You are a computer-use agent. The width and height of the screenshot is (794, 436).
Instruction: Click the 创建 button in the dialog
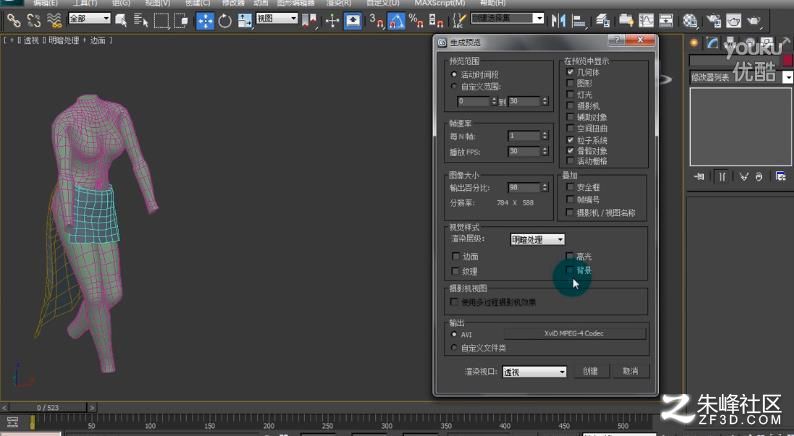point(590,371)
